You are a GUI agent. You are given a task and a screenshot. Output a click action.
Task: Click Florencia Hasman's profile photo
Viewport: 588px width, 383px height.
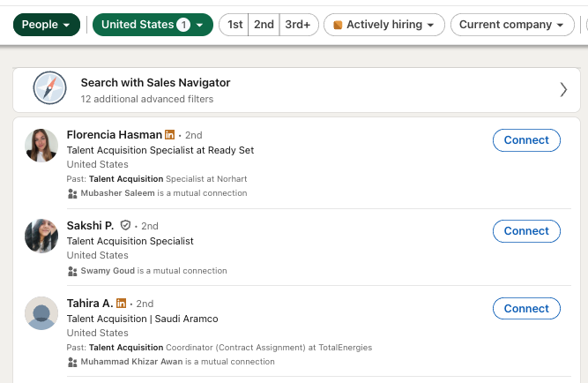[x=41, y=146]
